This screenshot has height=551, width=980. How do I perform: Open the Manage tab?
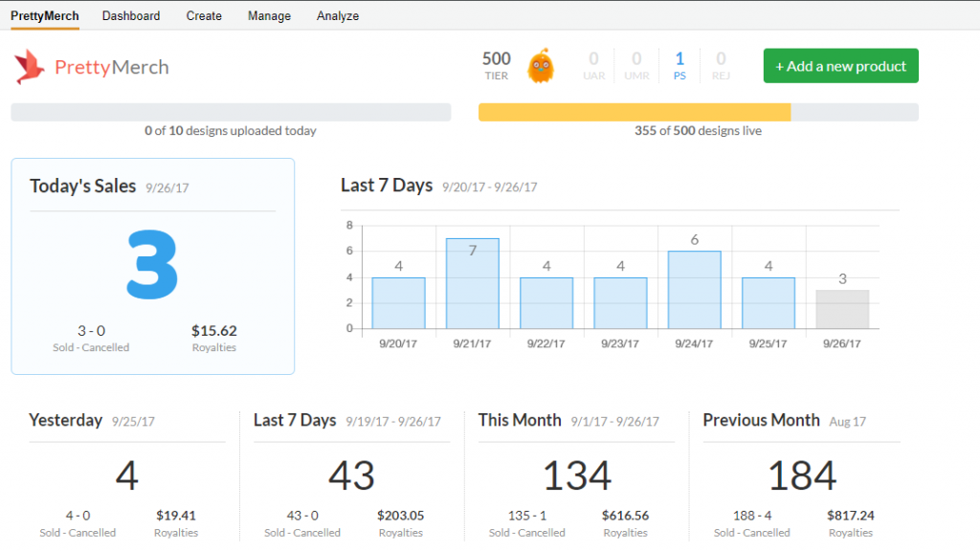point(269,15)
